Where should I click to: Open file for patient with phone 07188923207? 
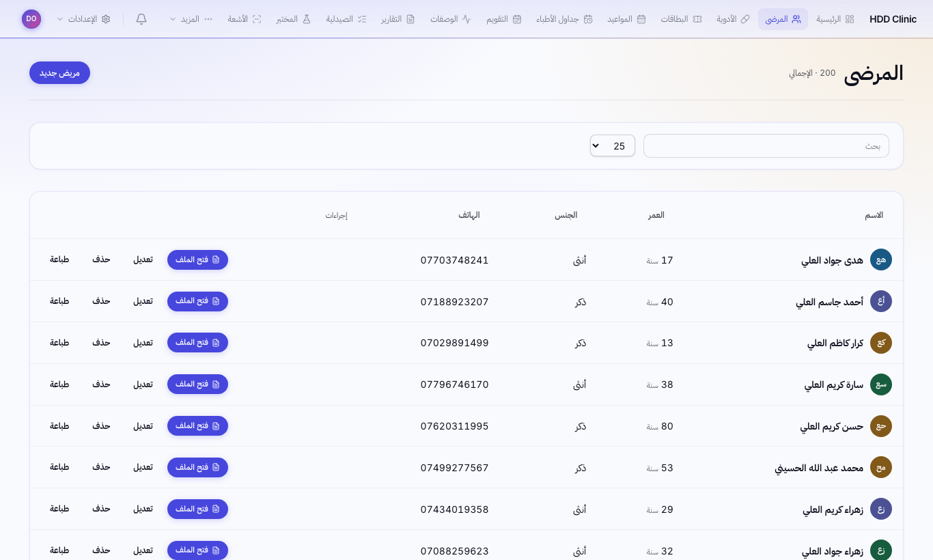tap(197, 301)
